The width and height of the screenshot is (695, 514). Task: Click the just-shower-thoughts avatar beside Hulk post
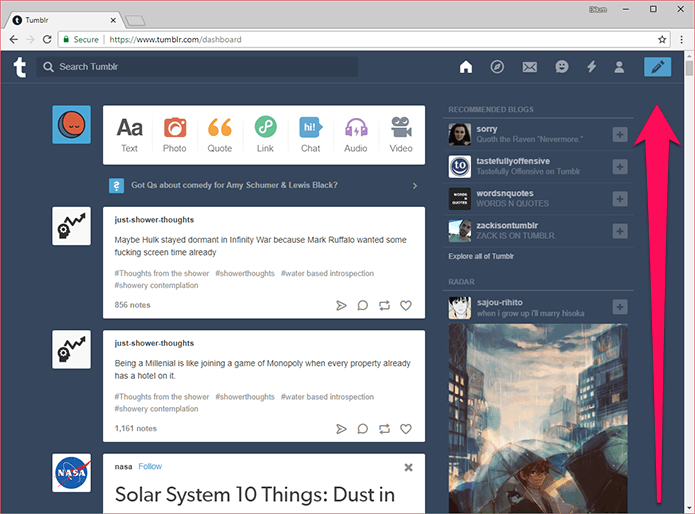[x=71, y=226]
